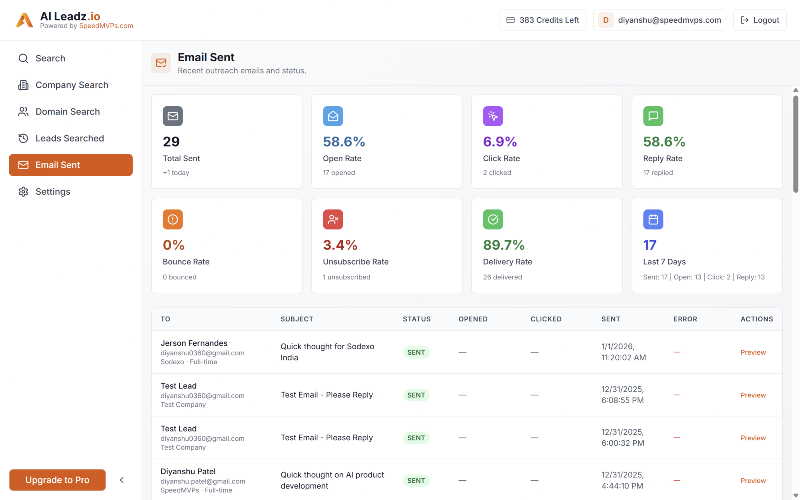Open Settings from the sidebar
This screenshot has width=800, height=500.
pos(53,191)
